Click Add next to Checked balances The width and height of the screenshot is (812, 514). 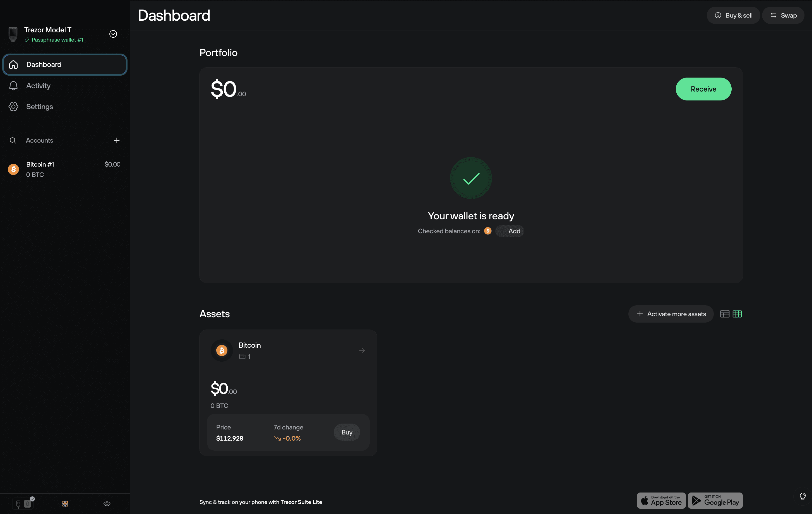point(510,231)
